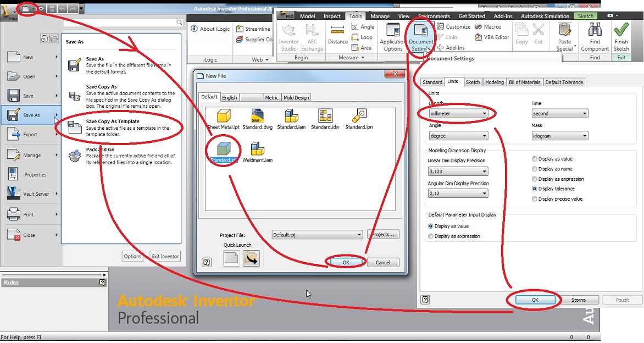Click the Redo arrow in quick access toolbar
This screenshot has width=644, height=343.
[x=73, y=9]
